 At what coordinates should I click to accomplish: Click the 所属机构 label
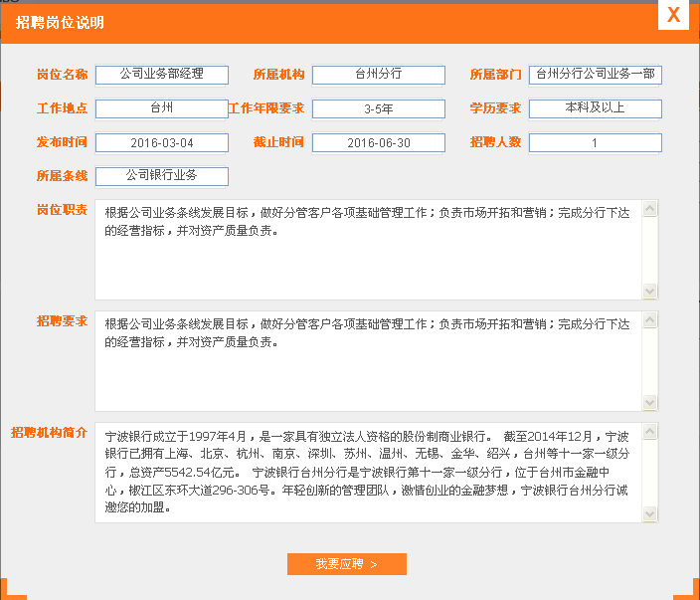278,75
